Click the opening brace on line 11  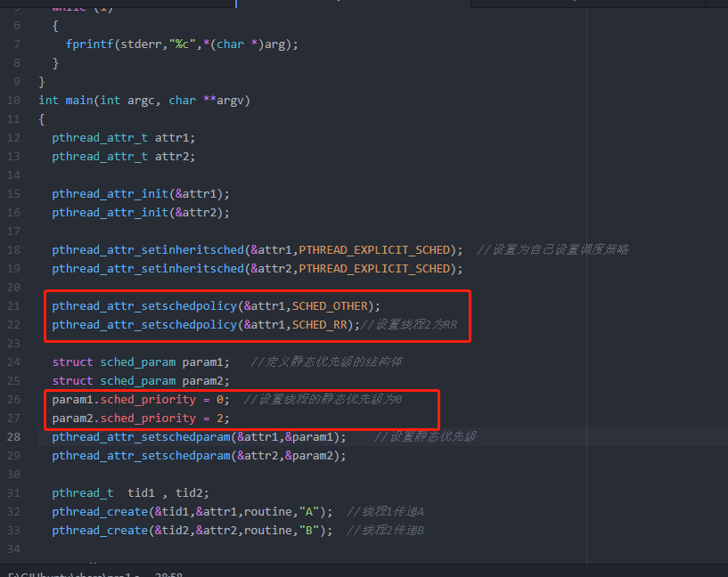42,119
